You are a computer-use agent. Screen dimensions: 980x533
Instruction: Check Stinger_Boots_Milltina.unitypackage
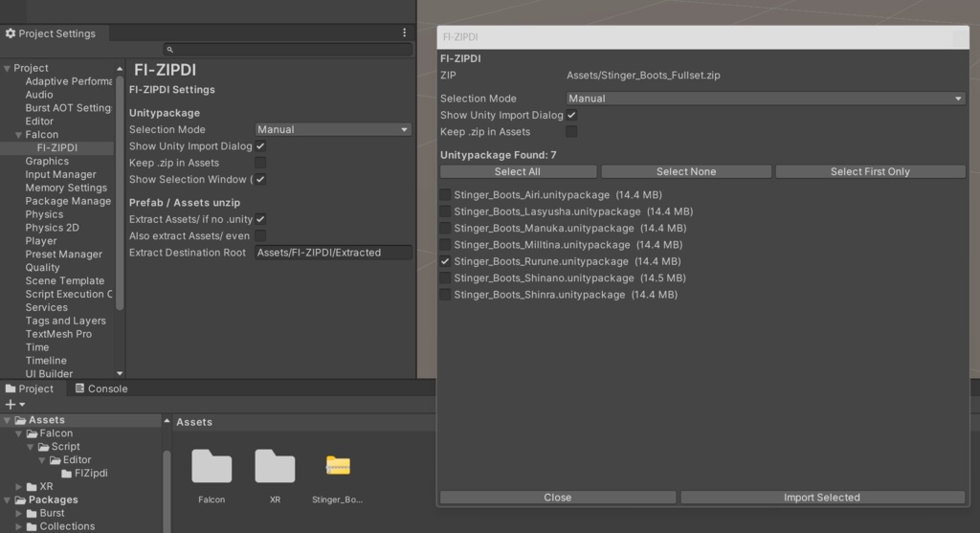tap(445, 244)
